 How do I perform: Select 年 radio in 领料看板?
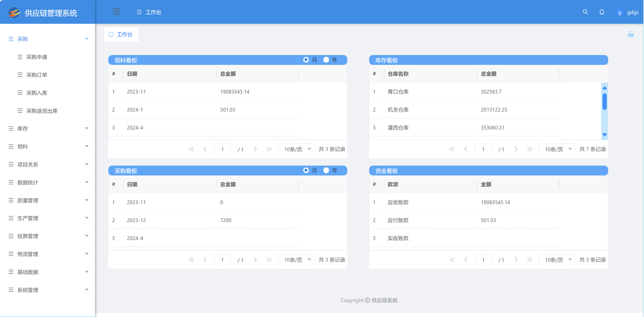326,60
